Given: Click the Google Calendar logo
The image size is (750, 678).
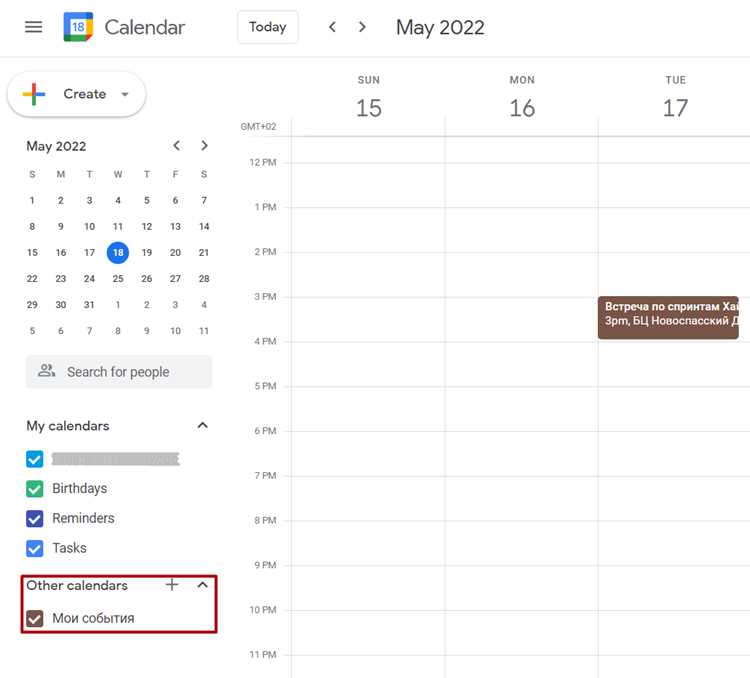Looking at the screenshot, I should tap(78, 27).
